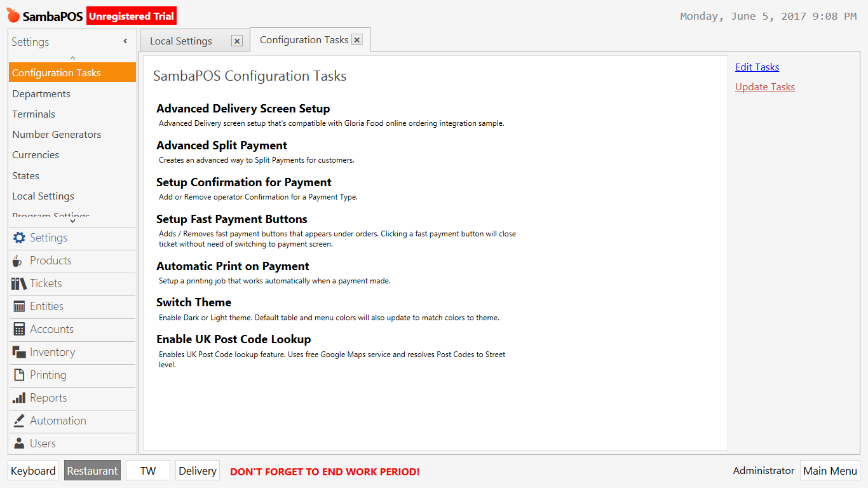This screenshot has height=488, width=868.
Task: Click the Printing page icon
Action: click(x=19, y=375)
